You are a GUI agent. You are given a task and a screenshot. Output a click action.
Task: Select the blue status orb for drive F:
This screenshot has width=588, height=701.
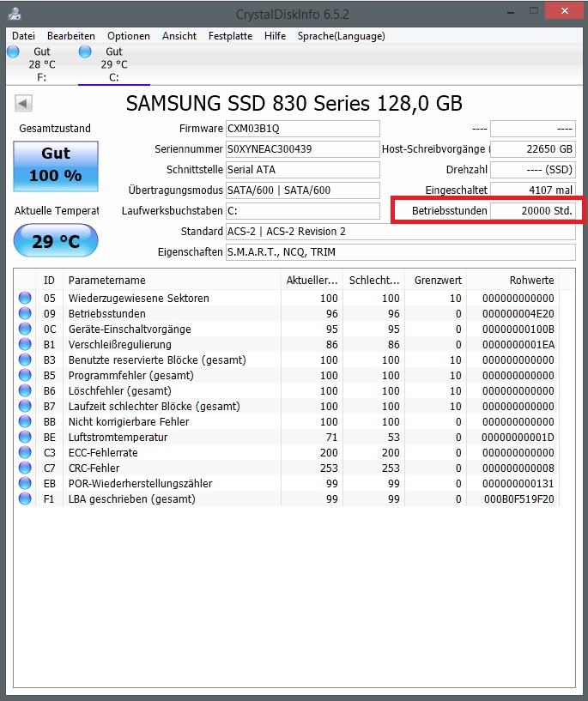click(14, 51)
